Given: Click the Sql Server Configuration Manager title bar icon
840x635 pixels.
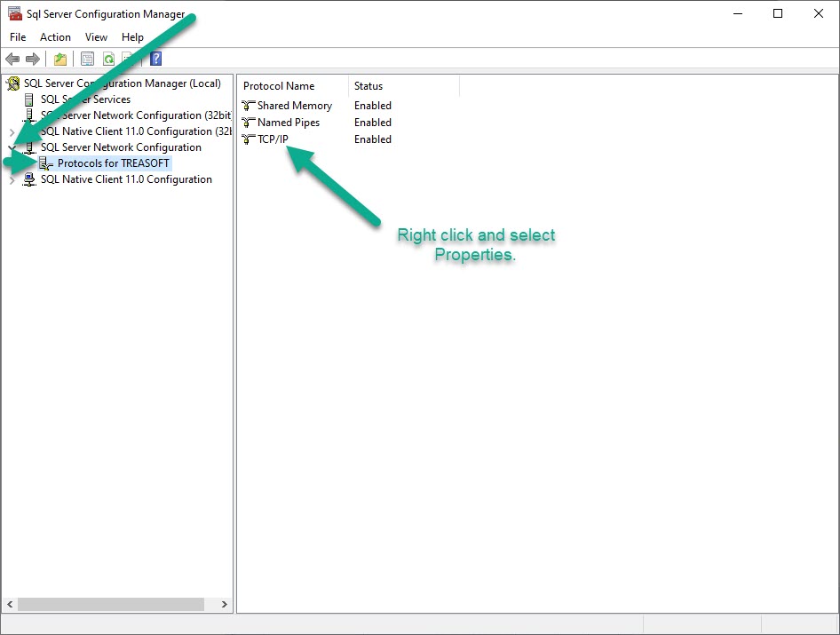Looking at the screenshot, I should [x=14, y=13].
